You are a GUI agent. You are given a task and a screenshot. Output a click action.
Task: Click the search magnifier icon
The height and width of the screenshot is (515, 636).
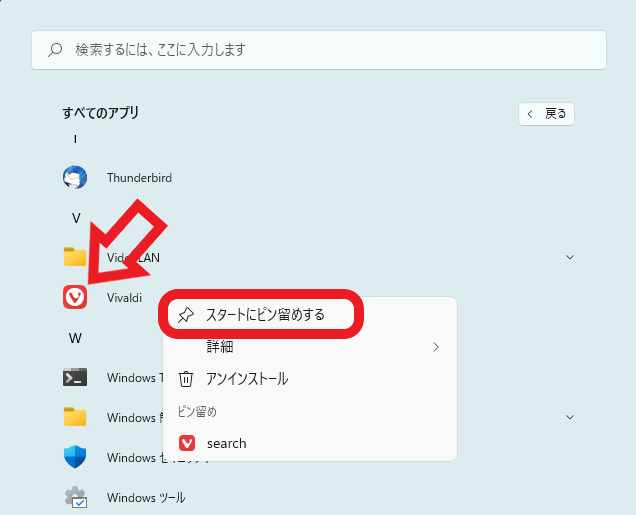pyautogui.click(x=55, y=49)
